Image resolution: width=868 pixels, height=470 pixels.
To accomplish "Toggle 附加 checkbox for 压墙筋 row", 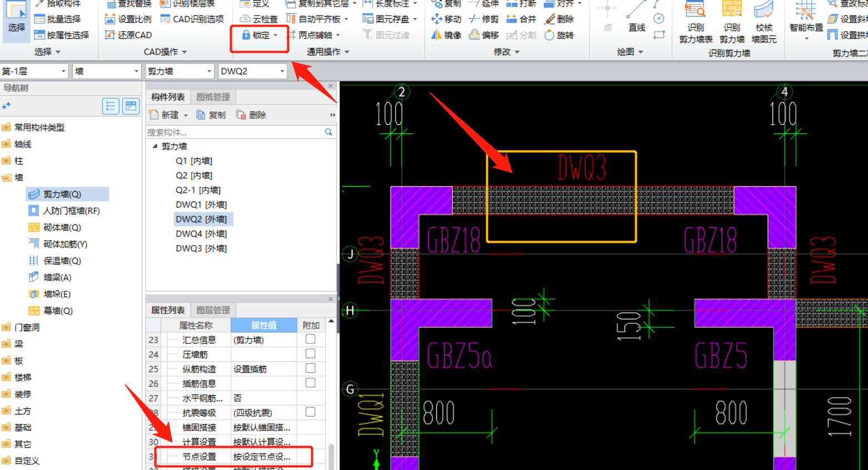I will [x=311, y=353].
